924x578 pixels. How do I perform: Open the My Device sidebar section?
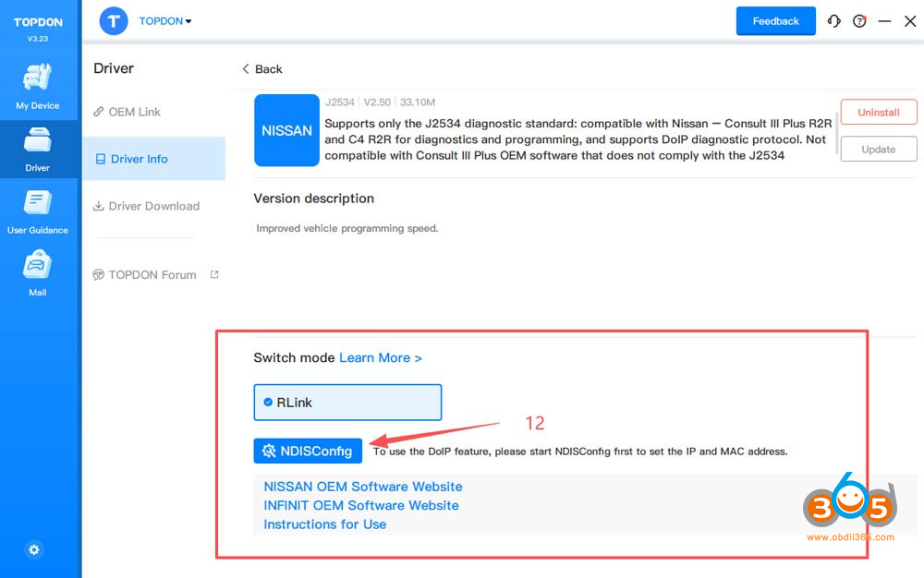[x=38, y=86]
